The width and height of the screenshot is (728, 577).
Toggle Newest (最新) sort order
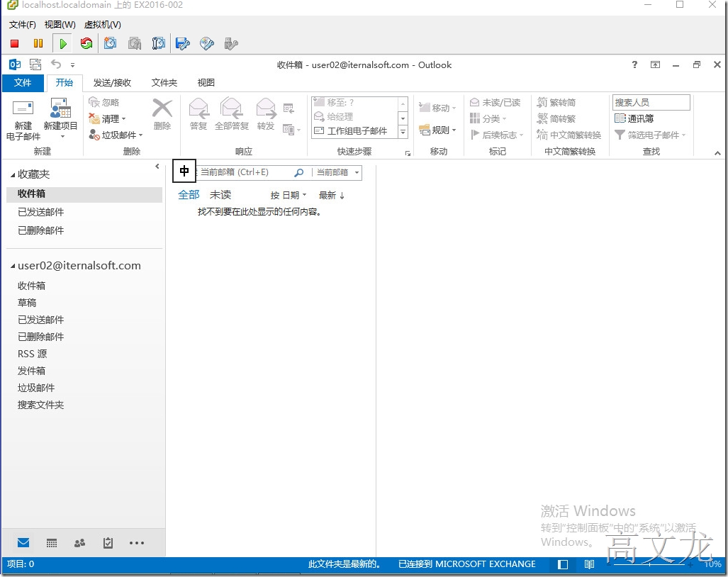pos(332,196)
